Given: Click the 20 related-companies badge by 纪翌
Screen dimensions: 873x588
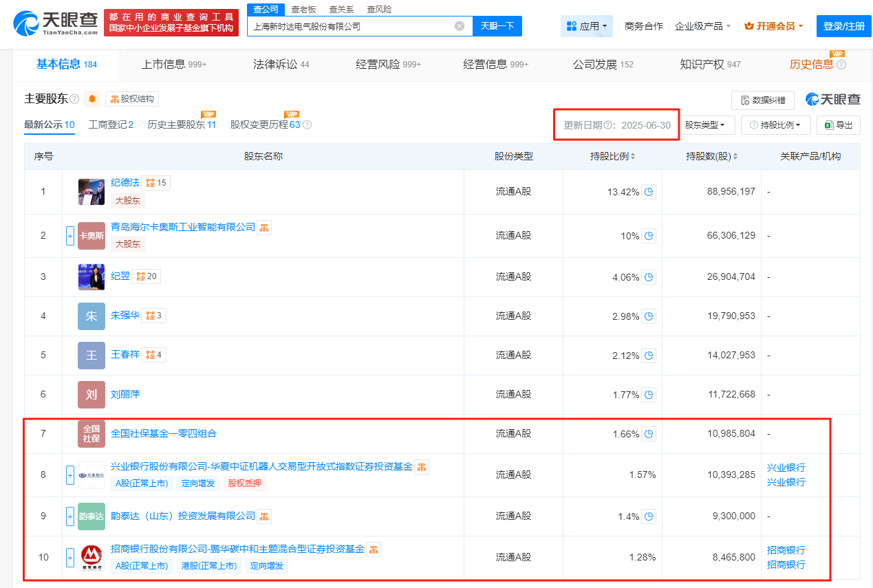Looking at the screenshot, I should point(147,276).
